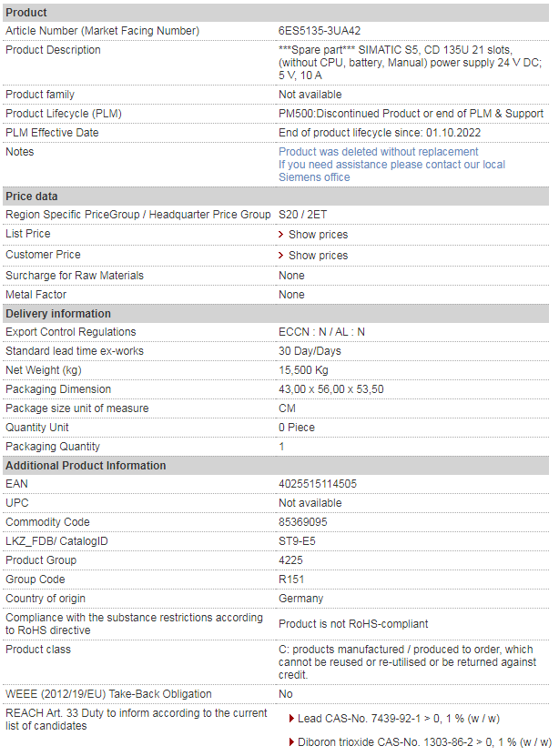Image resolution: width=559 pixels, height=756 pixels.
Task: Open the 'contact our local Siemens office' link
Action: tap(392, 171)
